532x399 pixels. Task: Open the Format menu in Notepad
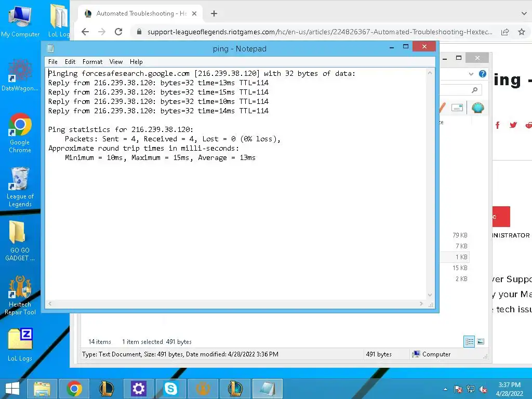pos(92,62)
